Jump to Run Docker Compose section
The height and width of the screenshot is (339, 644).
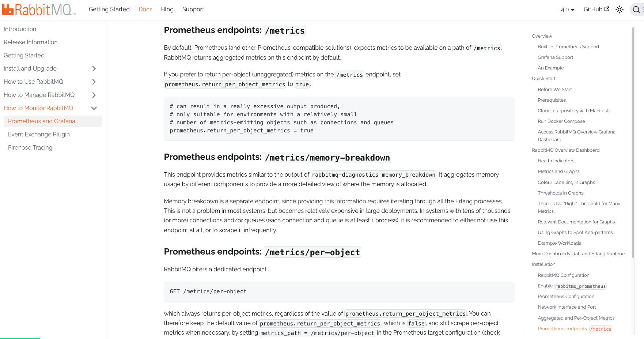561,121
